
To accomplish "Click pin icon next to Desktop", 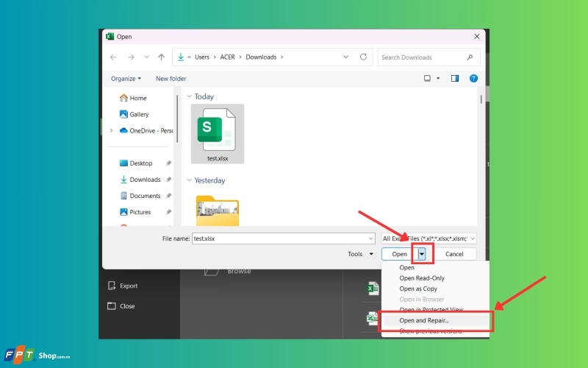I will [169, 163].
